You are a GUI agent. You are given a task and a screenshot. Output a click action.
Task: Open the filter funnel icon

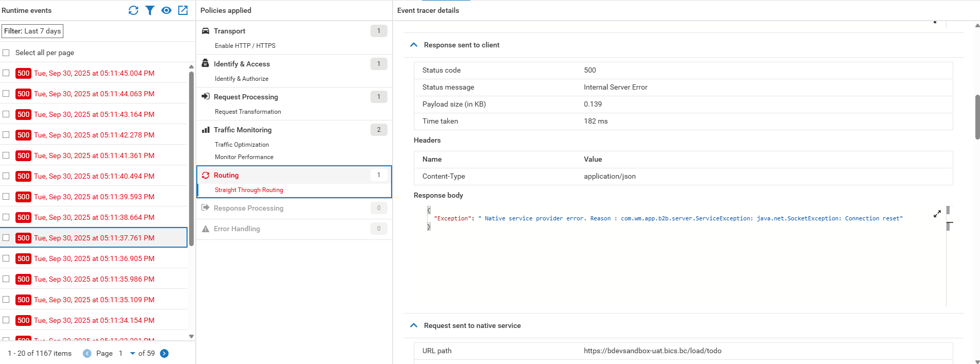click(150, 10)
